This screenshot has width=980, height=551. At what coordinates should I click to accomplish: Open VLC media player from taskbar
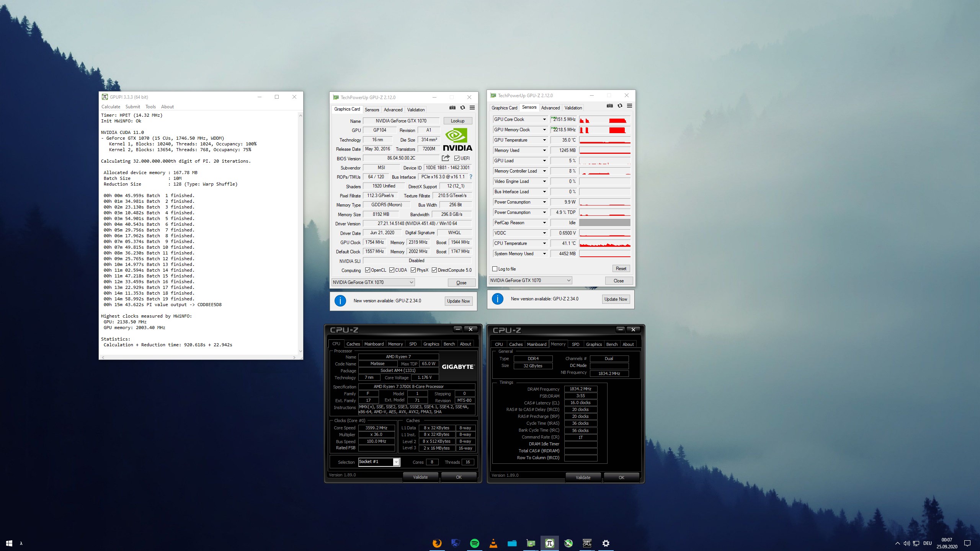493,543
